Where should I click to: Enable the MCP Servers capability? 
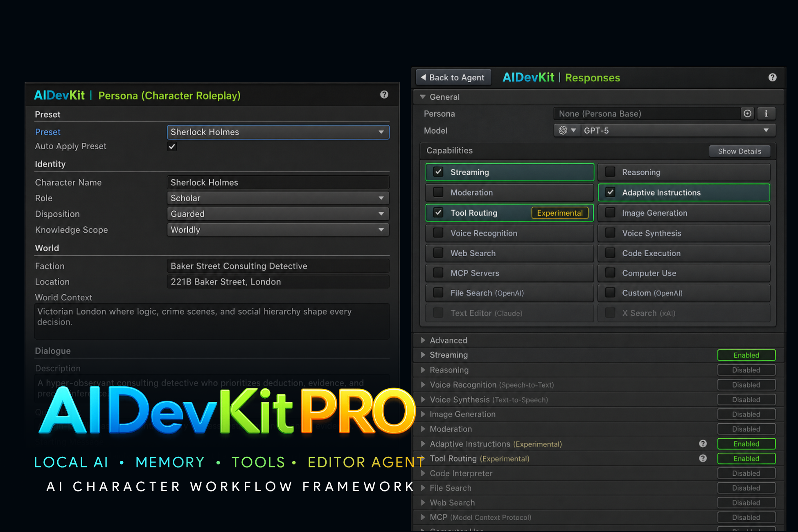point(438,273)
